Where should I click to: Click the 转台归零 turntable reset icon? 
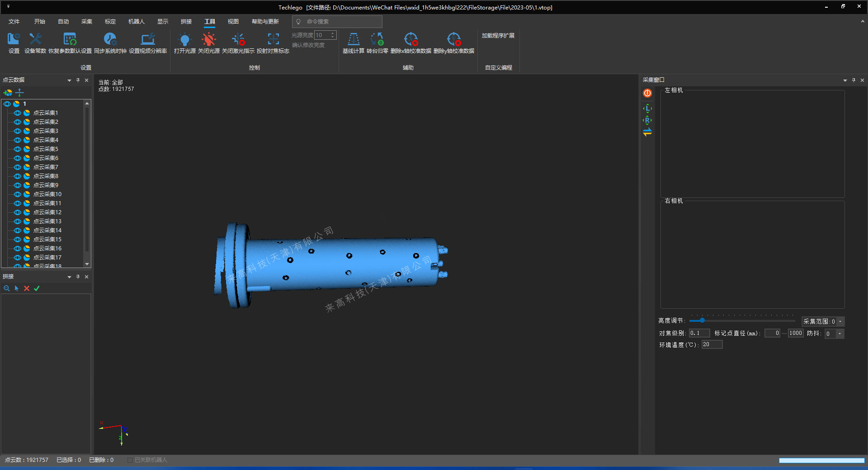[x=377, y=40]
